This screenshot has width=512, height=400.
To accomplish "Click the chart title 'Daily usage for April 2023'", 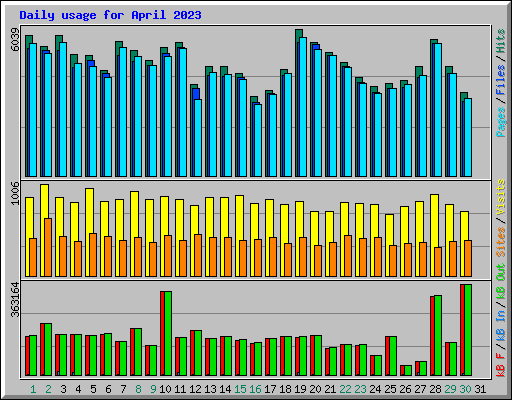I will coord(110,15).
